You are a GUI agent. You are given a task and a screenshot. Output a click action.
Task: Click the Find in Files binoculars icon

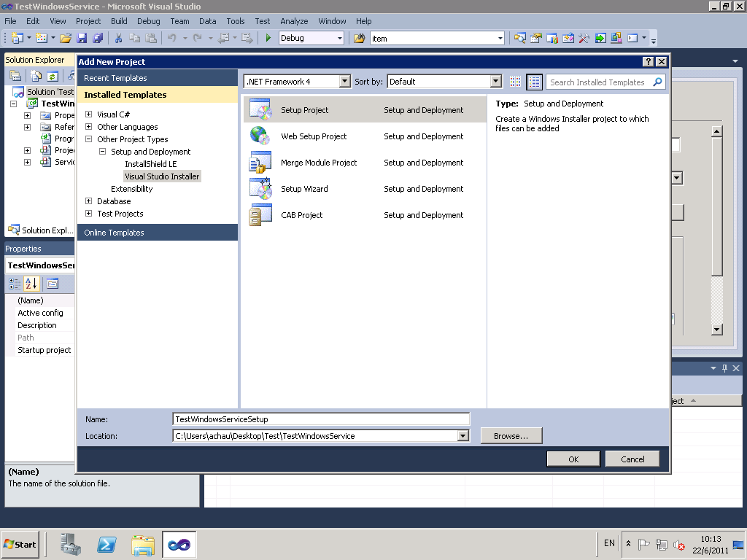360,38
